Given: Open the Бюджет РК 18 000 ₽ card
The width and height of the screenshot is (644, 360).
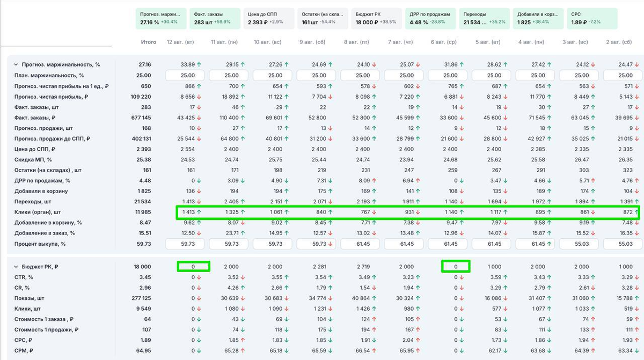Looking at the screenshot, I should [x=377, y=18].
